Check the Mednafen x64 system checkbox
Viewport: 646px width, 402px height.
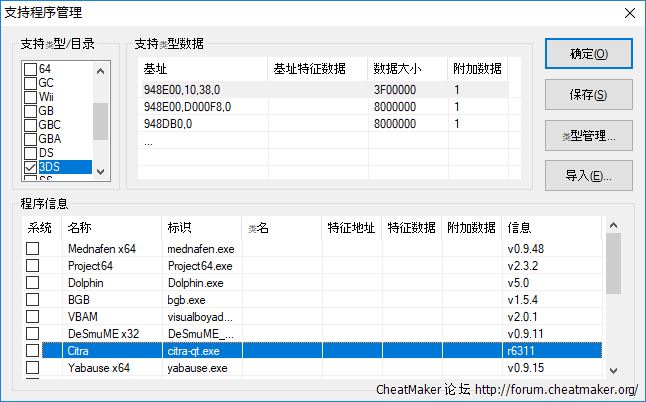tap(33, 249)
